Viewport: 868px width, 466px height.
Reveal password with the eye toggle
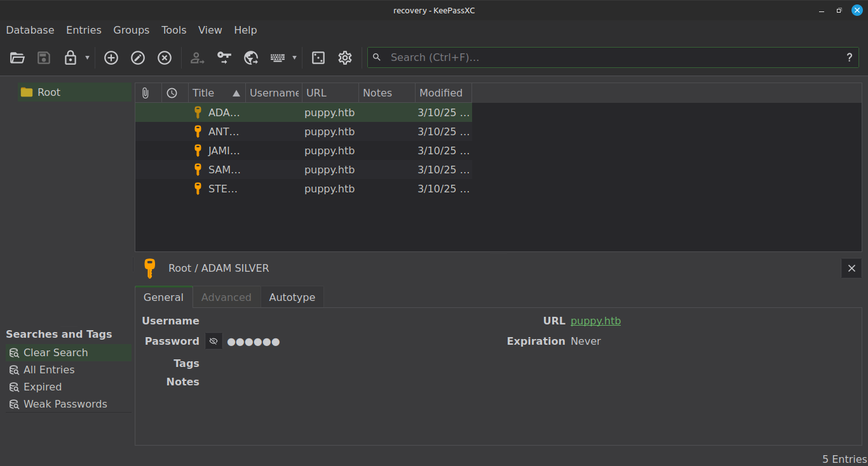point(214,342)
